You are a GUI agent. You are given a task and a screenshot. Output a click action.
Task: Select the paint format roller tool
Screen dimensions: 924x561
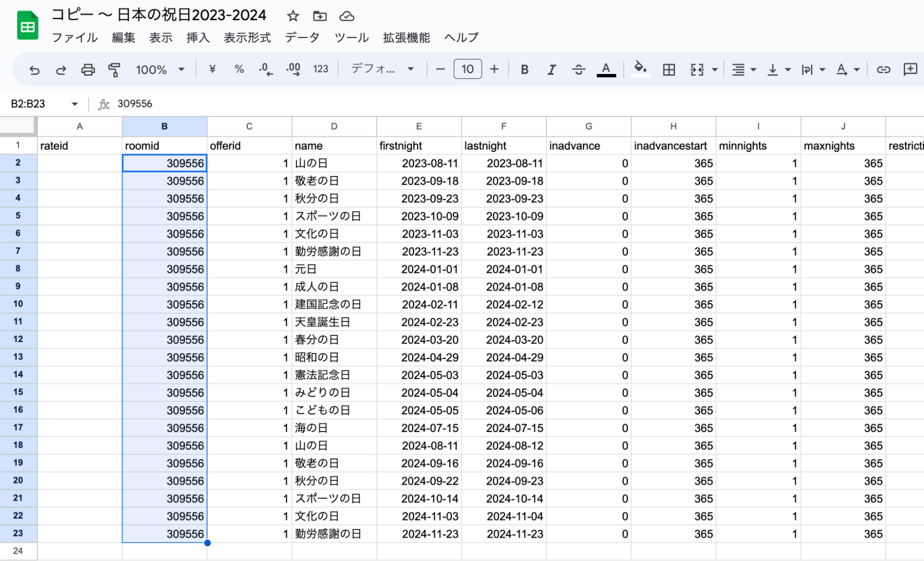tap(114, 69)
